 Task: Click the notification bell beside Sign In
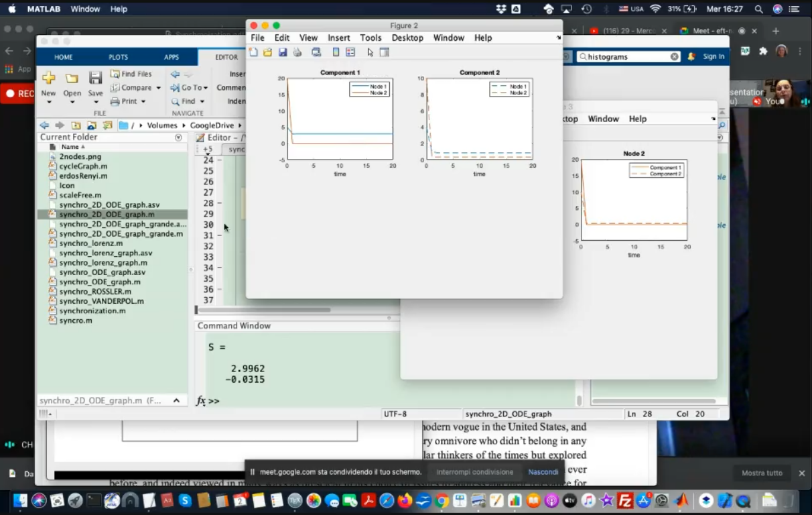coord(691,57)
